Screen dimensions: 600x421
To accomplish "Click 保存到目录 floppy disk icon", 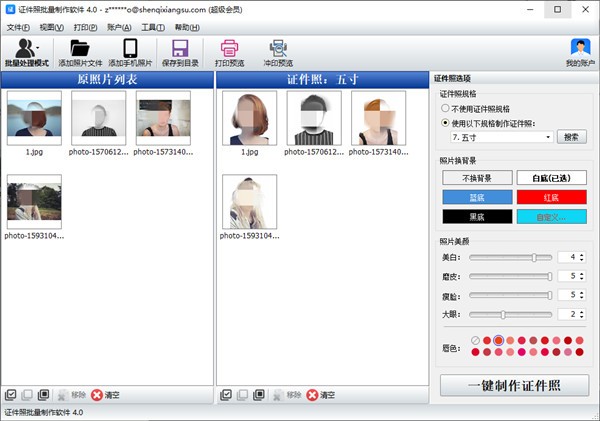I will [x=180, y=49].
